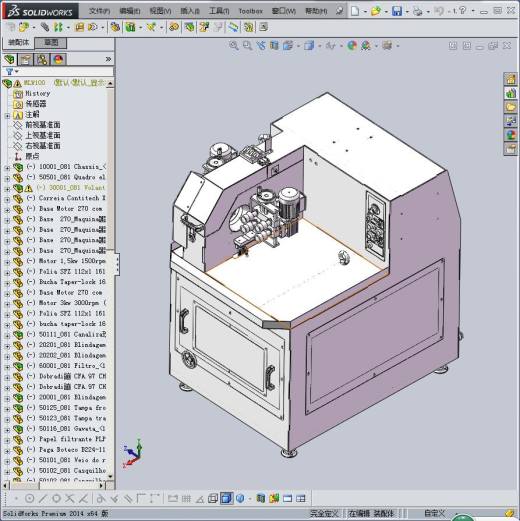Click the 自定义 status bar button
The width and height of the screenshot is (520, 521).
click(x=434, y=513)
